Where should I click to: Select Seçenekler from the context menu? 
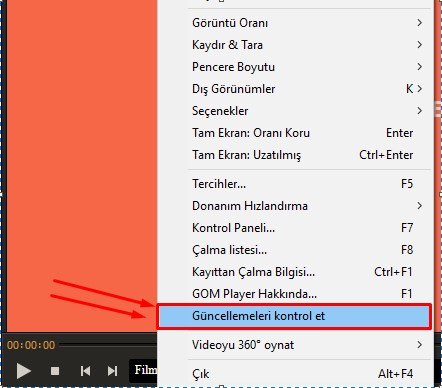click(295, 111)
